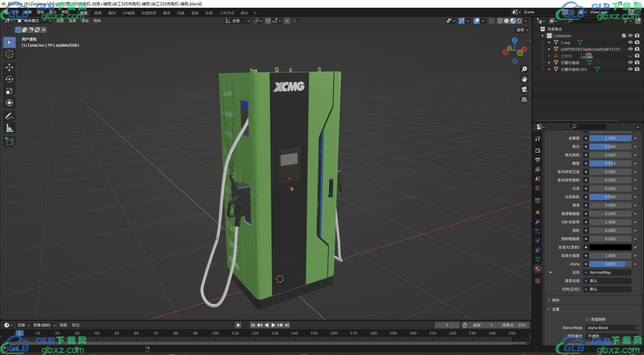The width and height of the screenshot is (644, 355).
Task: Click the viewport pan hand icon
Action: (524, 79)
